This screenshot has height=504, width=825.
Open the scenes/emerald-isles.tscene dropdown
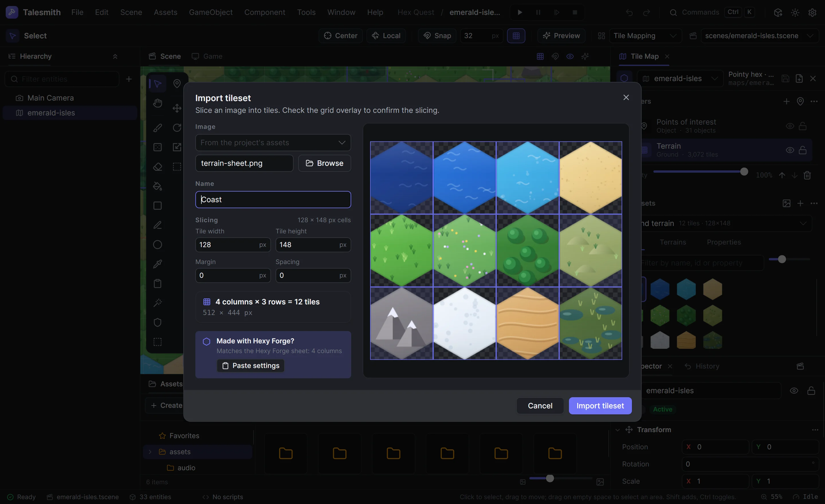coord(759,36)
